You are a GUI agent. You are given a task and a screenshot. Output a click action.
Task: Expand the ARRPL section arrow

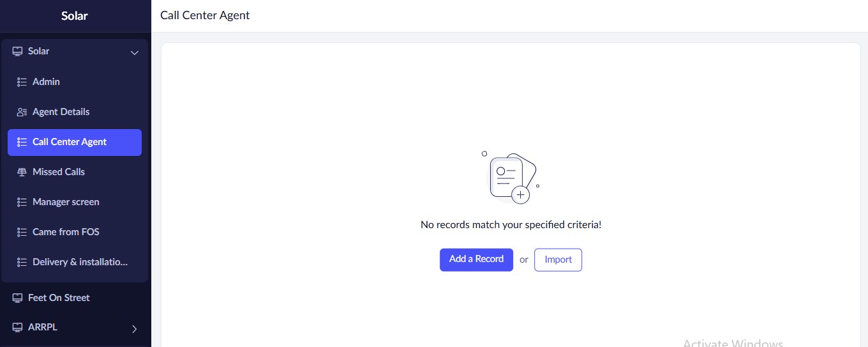(134, 329)
